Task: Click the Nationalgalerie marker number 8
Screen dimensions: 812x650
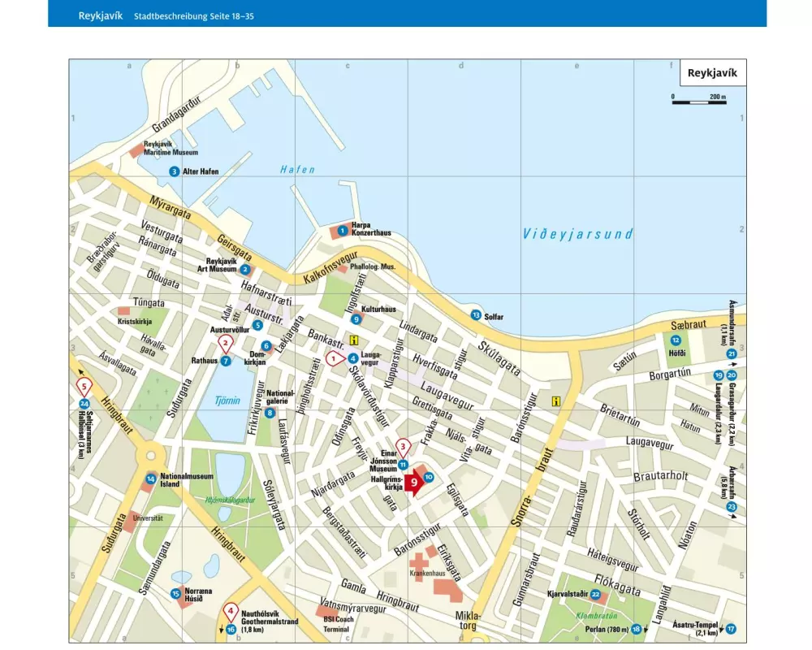Action: tap(270, 413)
